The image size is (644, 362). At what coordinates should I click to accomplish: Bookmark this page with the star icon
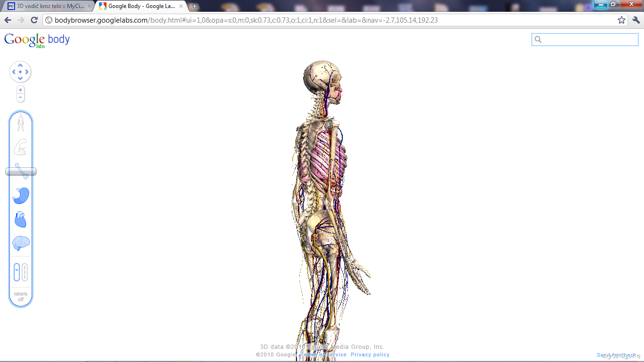click(x=621, y=20)
